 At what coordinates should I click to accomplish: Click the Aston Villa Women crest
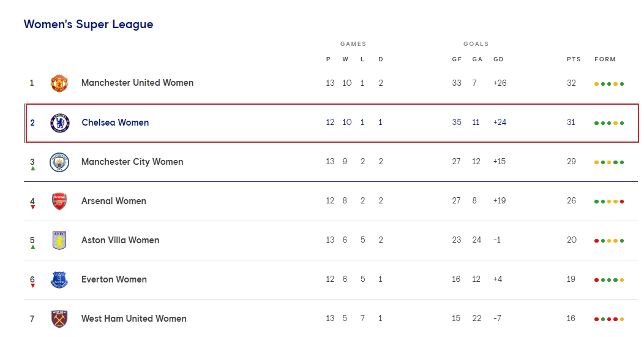pos(59,240)
